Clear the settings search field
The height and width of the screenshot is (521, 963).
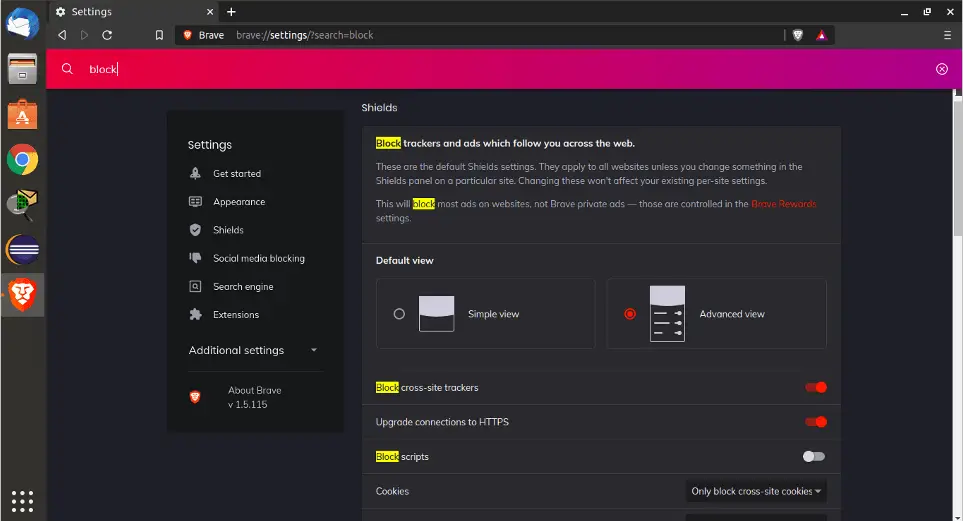point(942,69)
